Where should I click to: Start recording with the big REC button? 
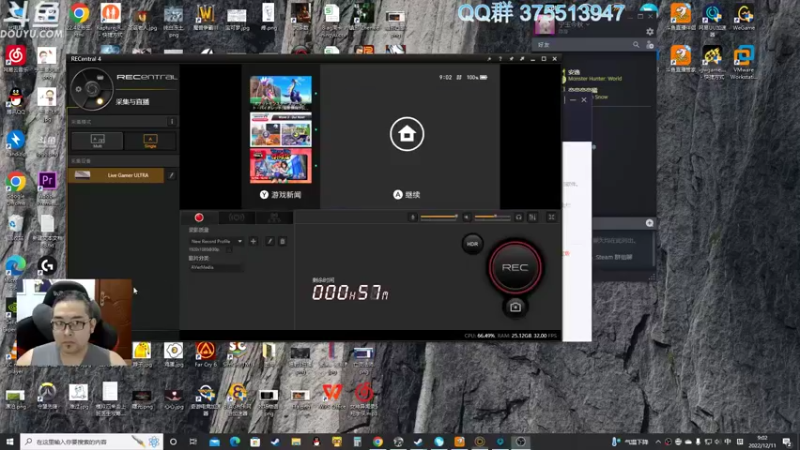point(515,267)
